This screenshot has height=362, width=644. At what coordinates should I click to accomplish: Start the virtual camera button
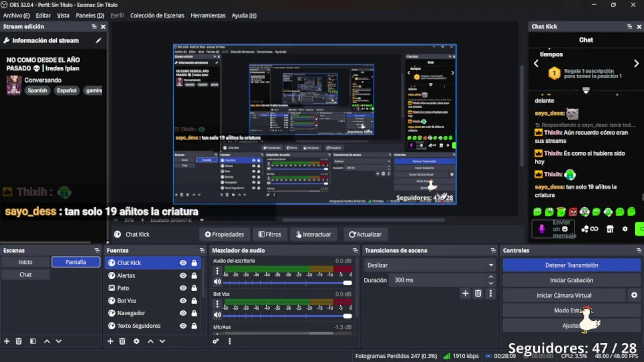coord(564,295)
